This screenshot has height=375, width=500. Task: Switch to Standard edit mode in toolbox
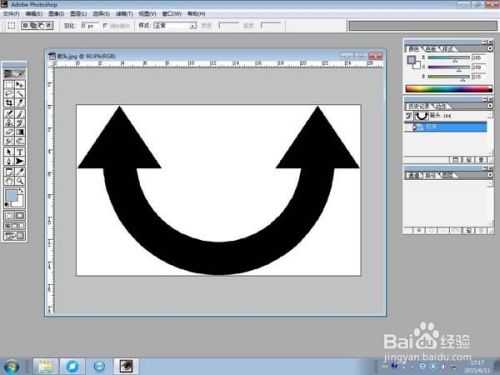(x=9, y=216)
